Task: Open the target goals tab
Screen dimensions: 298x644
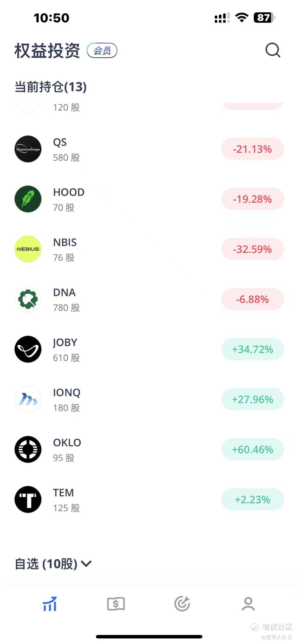Action: point(182,604)
